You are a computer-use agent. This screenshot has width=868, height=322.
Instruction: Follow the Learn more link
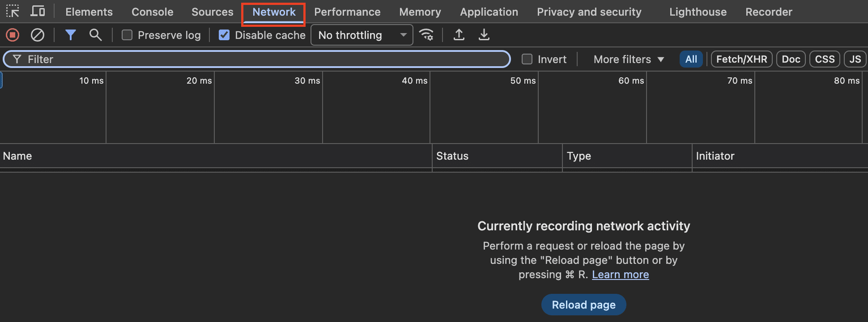[x=620, y=275]
